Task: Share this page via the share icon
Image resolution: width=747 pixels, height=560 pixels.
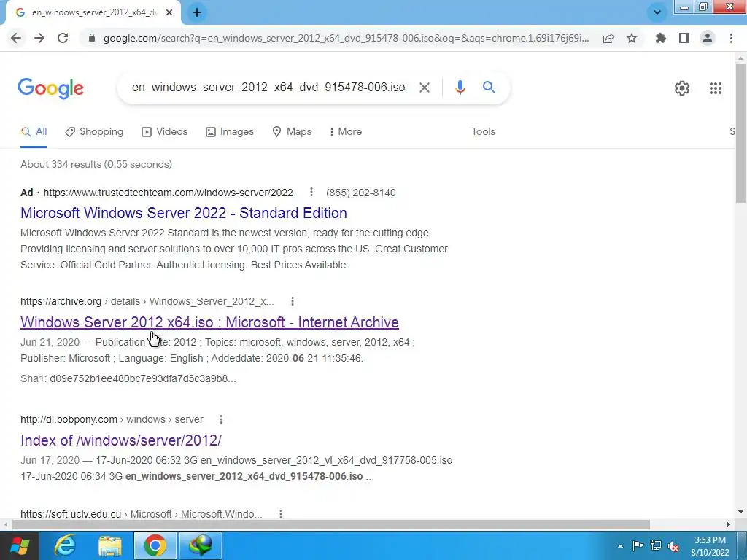Action: pyautogui.click(x=608, y=38)
